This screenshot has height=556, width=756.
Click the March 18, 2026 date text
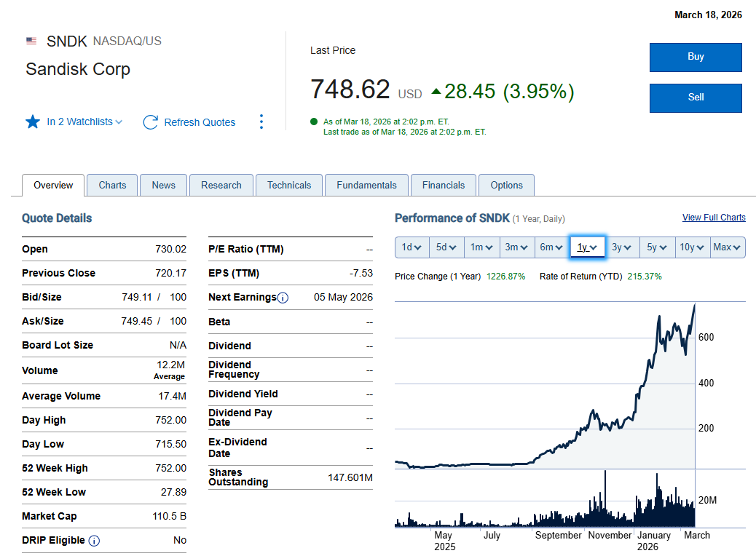pyautogui.click(x=708, y=15)
